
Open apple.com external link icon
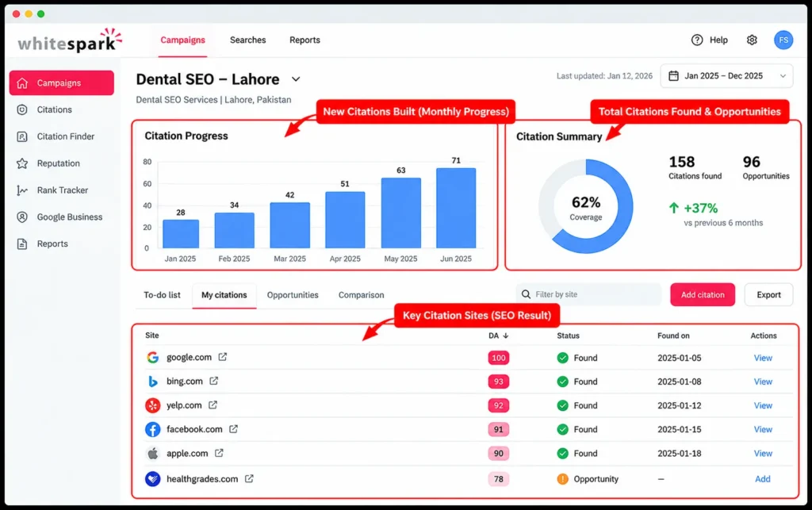[x=219, y=453]
